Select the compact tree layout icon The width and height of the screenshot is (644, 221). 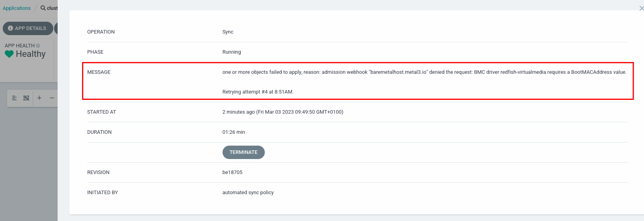(x=15, y=98)
